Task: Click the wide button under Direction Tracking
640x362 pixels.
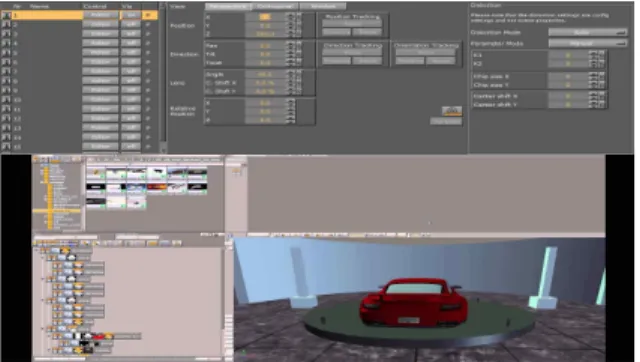Action: pyautogui.click(x=352, y=53)
